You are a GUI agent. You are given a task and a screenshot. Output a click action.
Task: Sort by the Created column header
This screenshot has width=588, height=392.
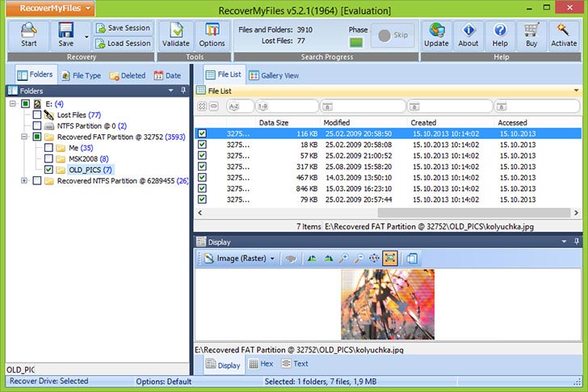(423, 123)
